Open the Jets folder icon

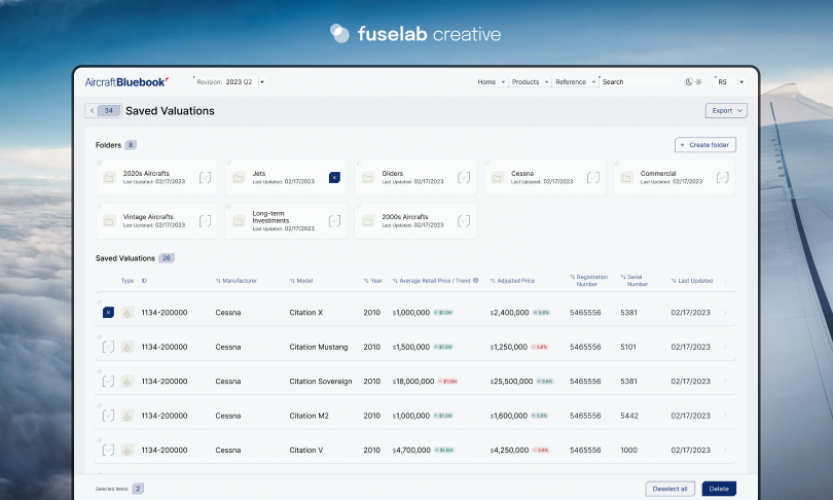239,178
